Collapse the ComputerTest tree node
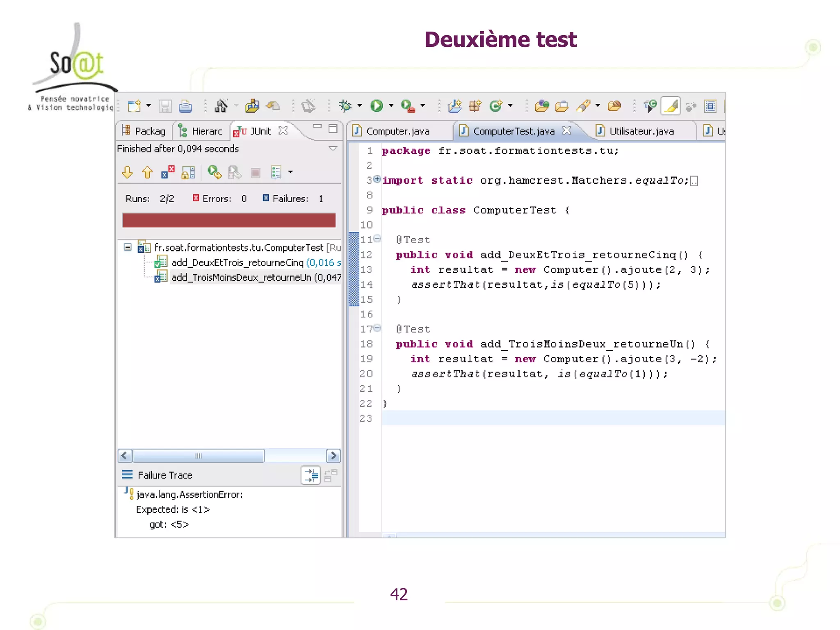840x630 pixels. (128, 247)
